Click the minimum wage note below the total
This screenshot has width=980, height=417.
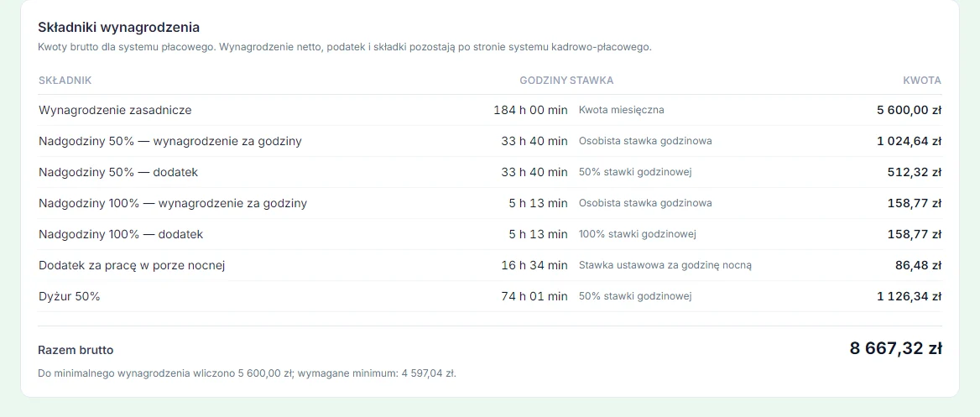click(247, 374)
